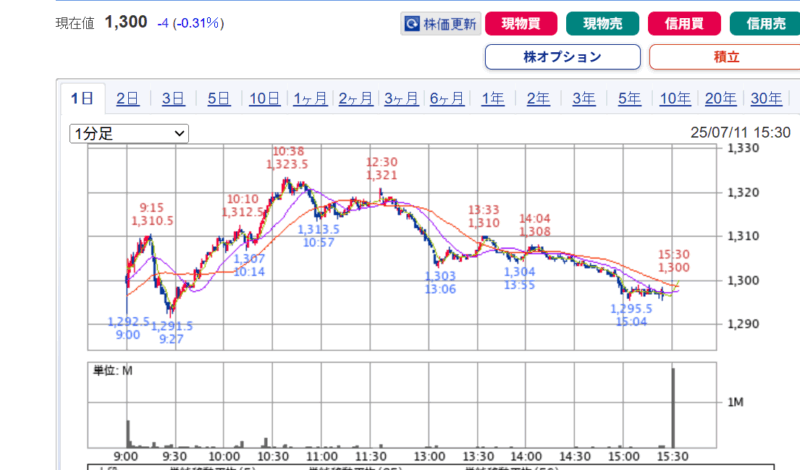The image size is (800, 470).
Task: Click the 信用売 margin sell button
Action: pos(765,23)
